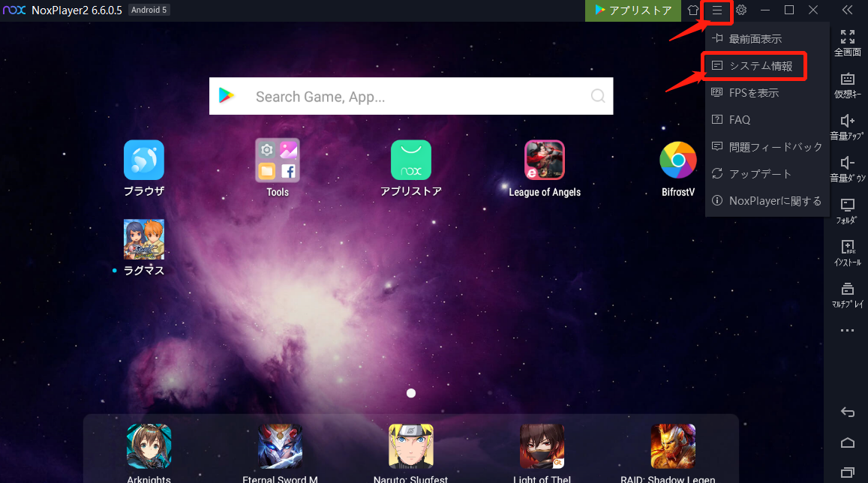
Task: Open the hamburger menu in title bar
Action: click(716, 10)
